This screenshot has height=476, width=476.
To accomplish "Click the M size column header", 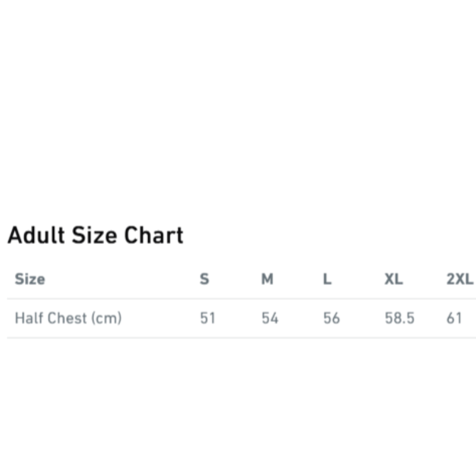I will (x=268, y=278).
